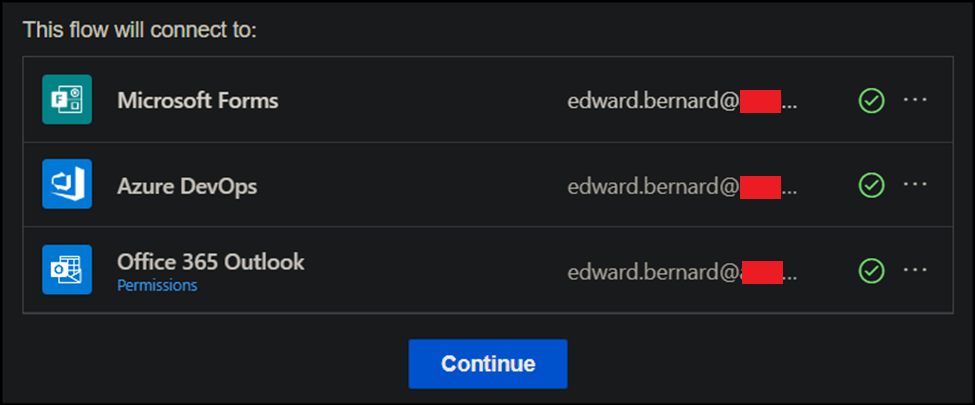Screen dimensions: 975x405
Task: Click the Microsoft Forms connector icon
Action: point(67,100)
